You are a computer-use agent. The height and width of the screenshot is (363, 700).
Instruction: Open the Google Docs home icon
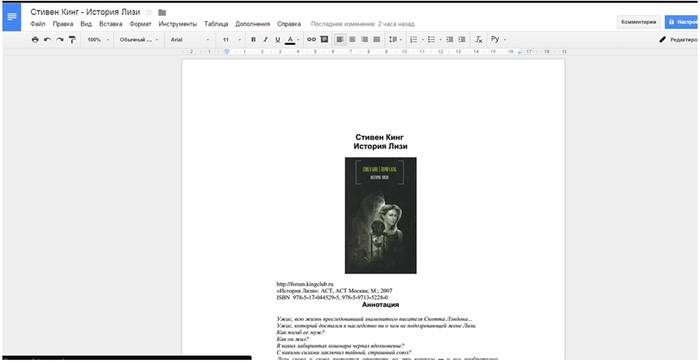[x=12, y=17]
